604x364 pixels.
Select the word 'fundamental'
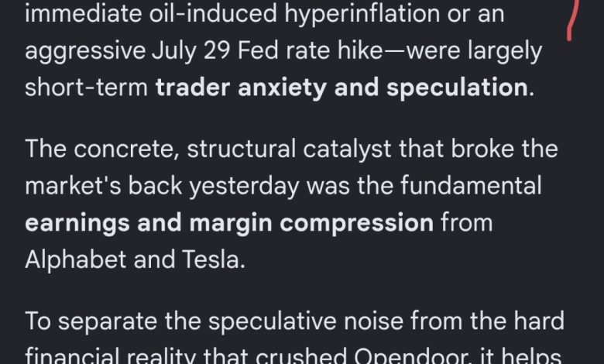coord(471,185)
